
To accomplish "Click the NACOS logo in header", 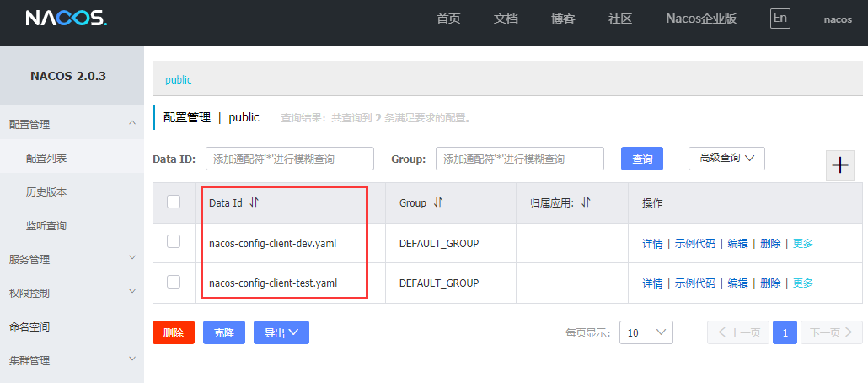I will click(67, 19).
